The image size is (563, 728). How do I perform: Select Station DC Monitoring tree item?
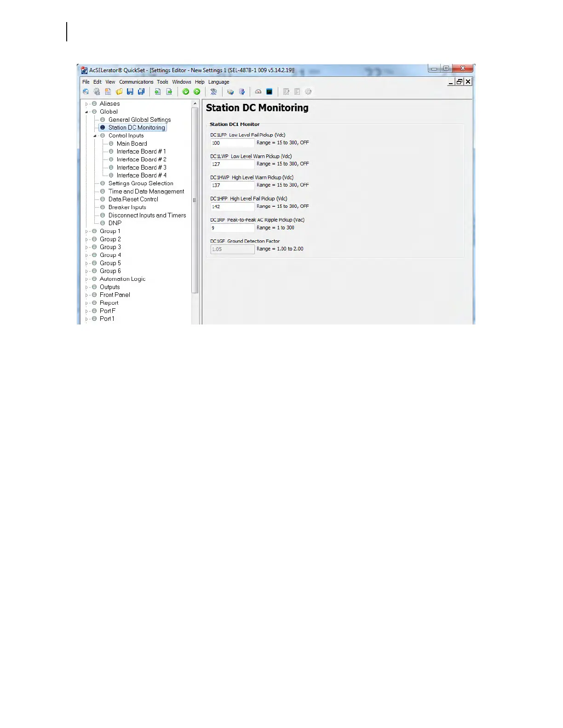137,127
